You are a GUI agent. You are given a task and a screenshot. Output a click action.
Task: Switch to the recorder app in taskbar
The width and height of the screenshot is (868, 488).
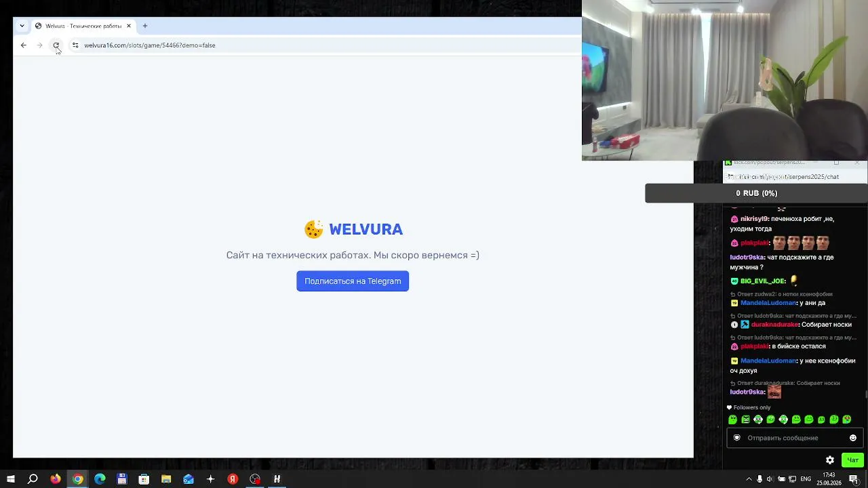tap(255, 479)
